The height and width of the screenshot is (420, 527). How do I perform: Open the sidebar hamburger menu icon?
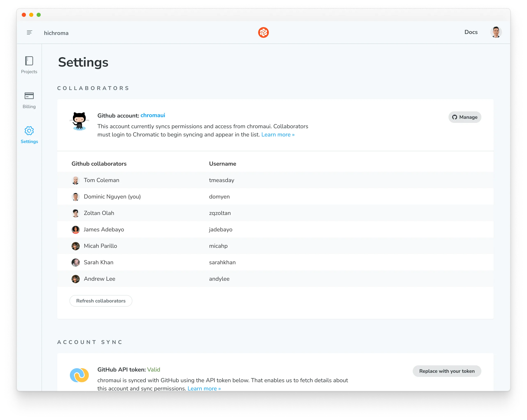point(29,32)
